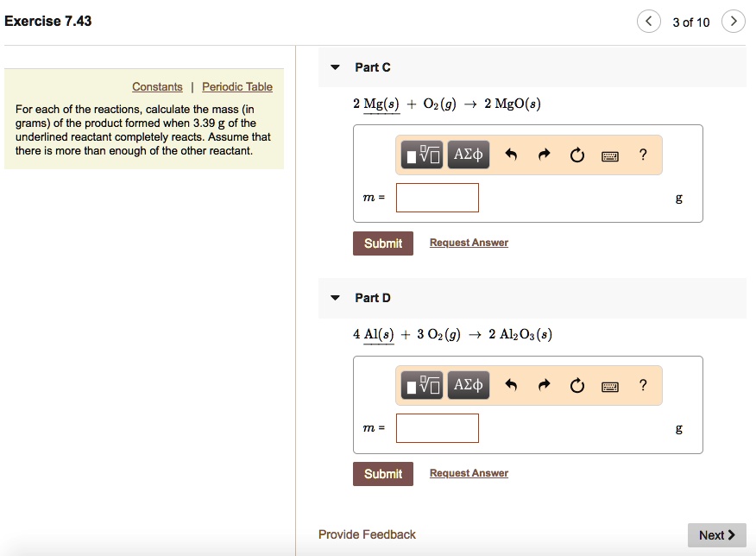The height and width of the screenshot is (556, 756).
Task: Click Request Answer under Part C
Action: point(469,243)
